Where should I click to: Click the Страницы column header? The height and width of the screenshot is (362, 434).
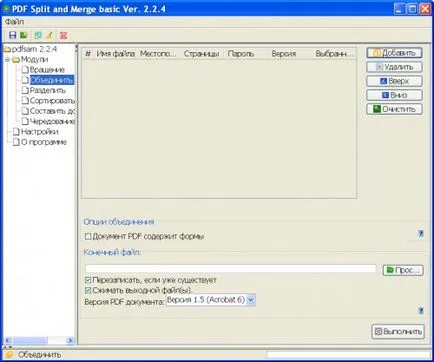(x=202, y=54)
